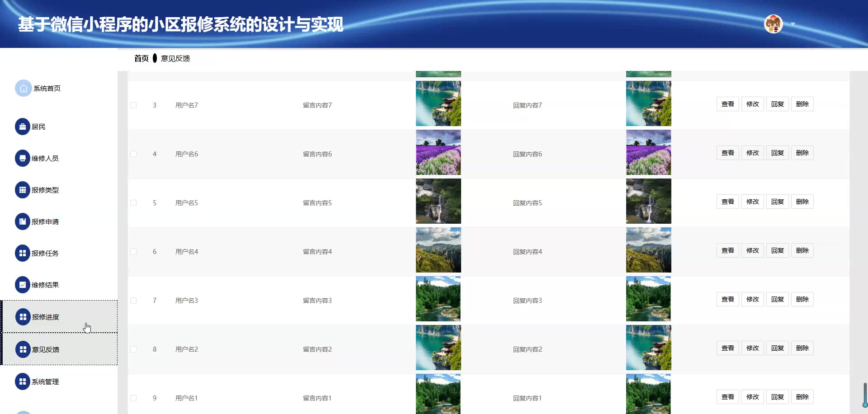Screen dimensions: 868x414
Task: Click 修改 for row 用户名7
Action: click(753, 104)
